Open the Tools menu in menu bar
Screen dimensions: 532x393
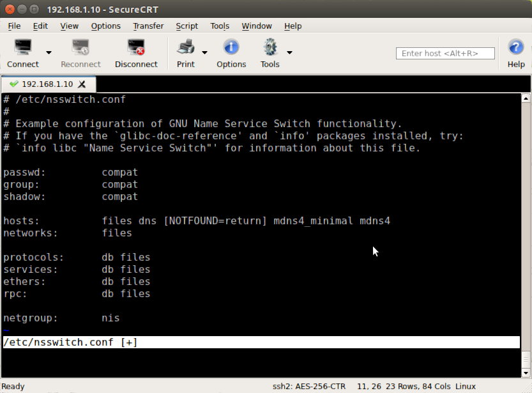pos(220,26)
